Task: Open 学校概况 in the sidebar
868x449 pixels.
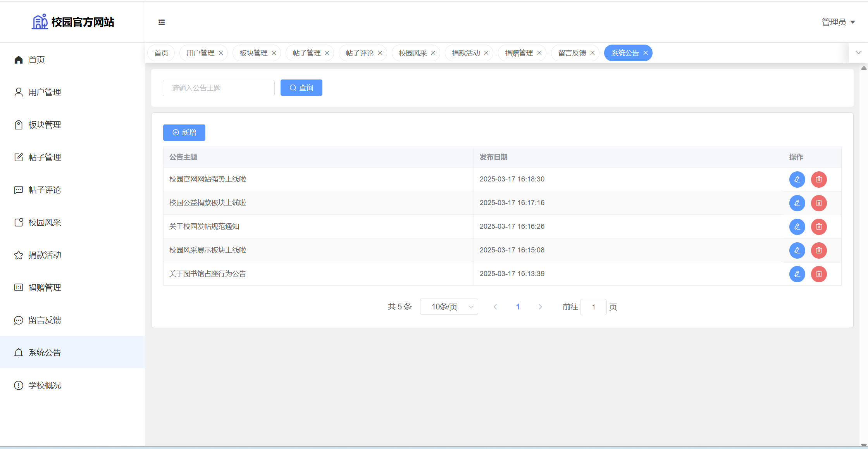Action: click(45, 385)
